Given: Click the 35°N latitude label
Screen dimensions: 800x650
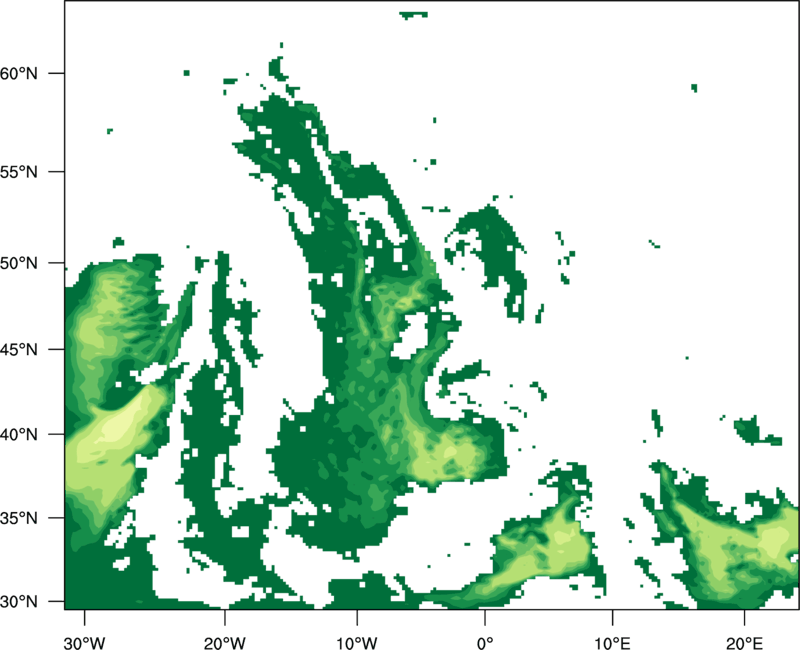Looking at the screenshot, I should 18,518.
